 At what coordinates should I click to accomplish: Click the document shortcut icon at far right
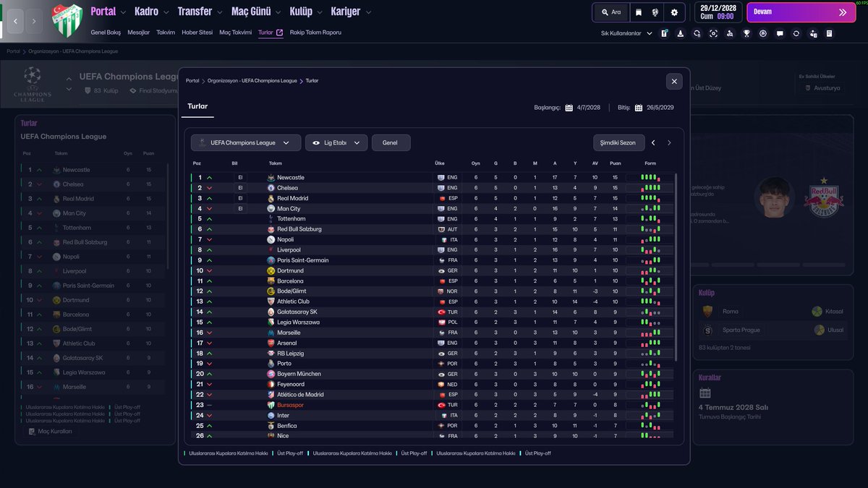829,33
